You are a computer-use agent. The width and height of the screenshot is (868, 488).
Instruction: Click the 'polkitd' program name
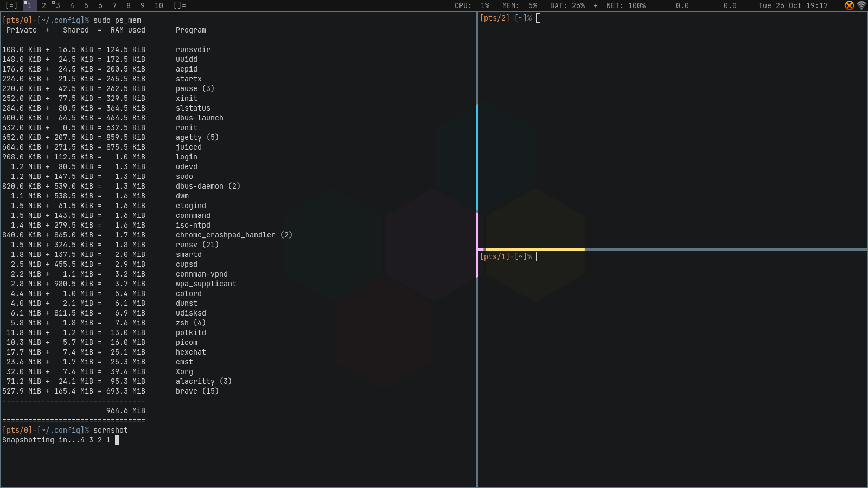pyautogui.click(x=191, y=333)
